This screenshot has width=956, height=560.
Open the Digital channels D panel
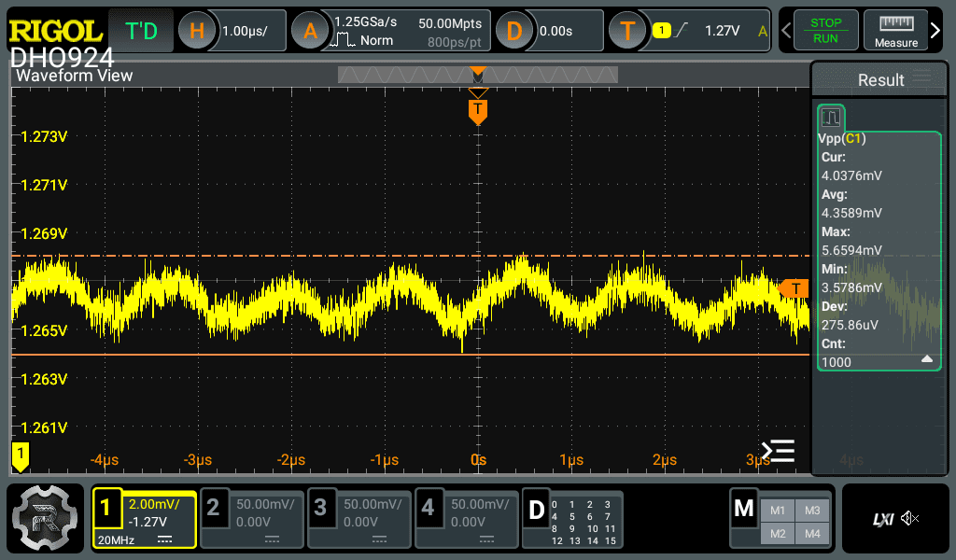pos(536,510)
